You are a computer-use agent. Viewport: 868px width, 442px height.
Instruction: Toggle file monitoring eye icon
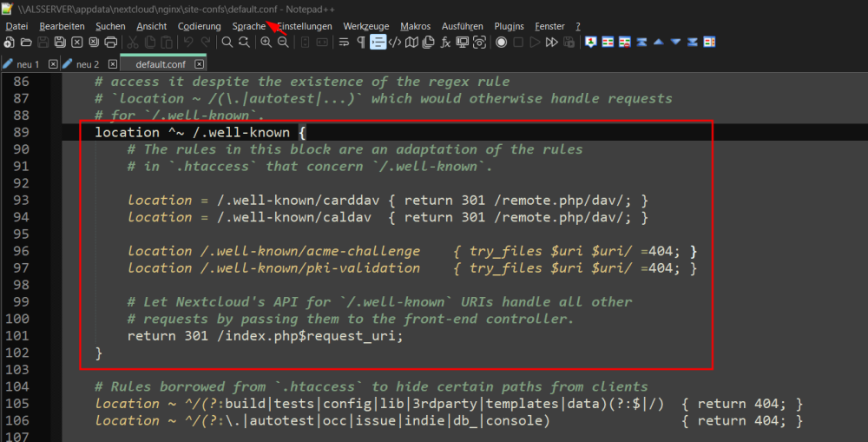(479, 42)
